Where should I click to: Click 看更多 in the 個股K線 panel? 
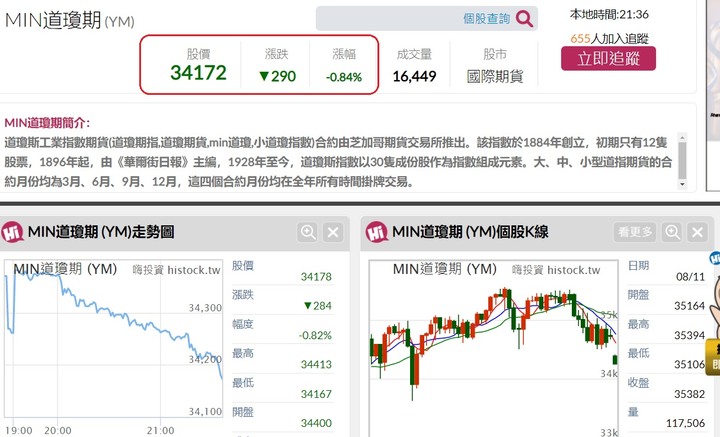[635, 232]
